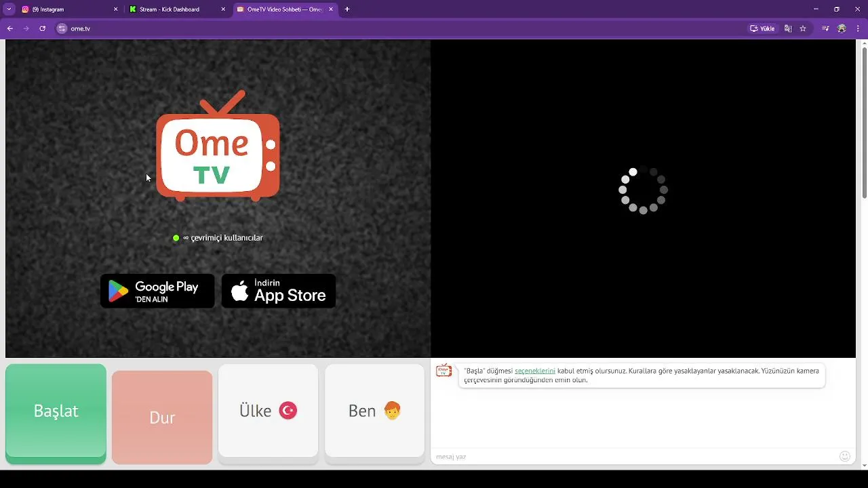Viewport: 868px width, 488px height.
Task: Open the translate page icon
Action: tap(788, 28)
